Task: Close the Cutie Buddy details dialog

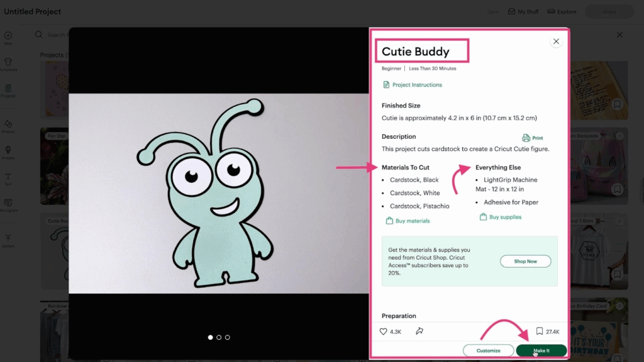Action: coord(556,41)
